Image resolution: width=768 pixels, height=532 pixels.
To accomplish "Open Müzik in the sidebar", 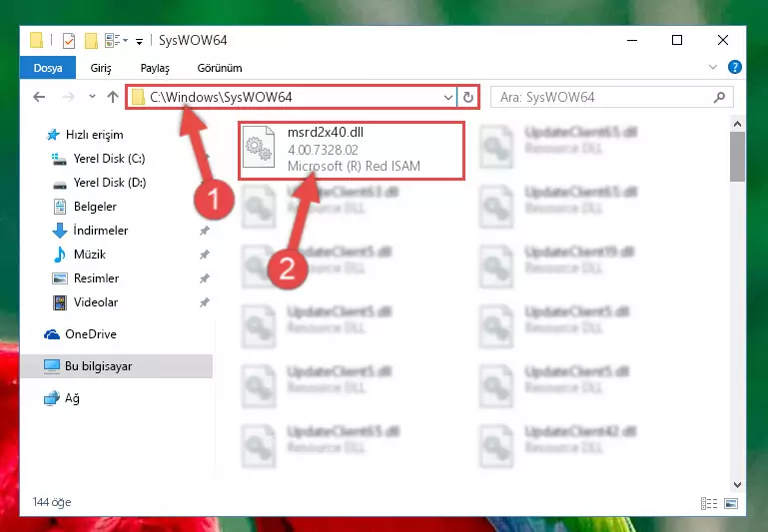I will click(79, 255).
